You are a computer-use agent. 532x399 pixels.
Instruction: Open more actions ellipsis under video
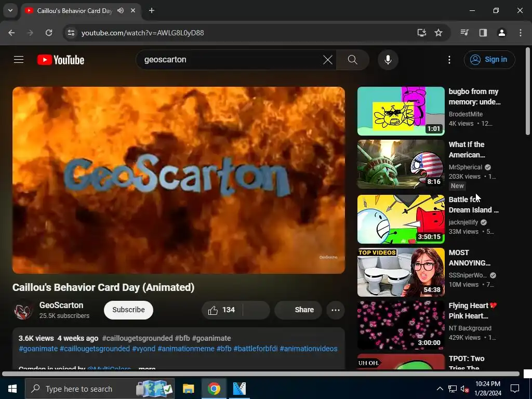click(336, 310)
